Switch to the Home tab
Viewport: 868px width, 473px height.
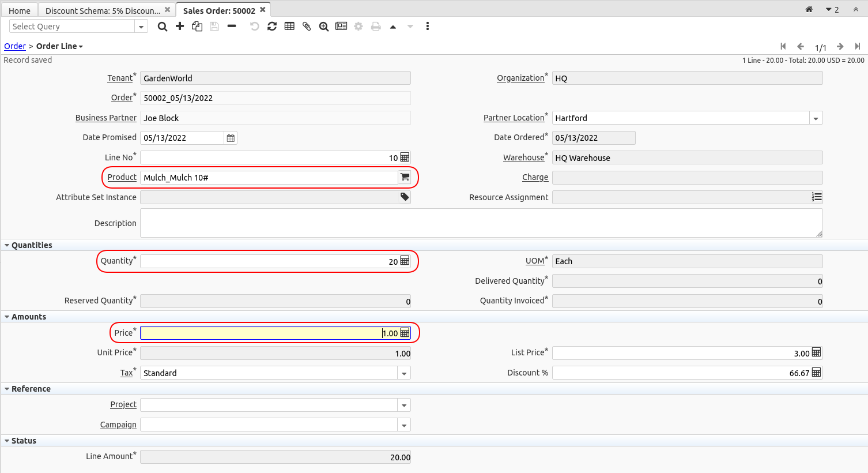click(20, 10)
